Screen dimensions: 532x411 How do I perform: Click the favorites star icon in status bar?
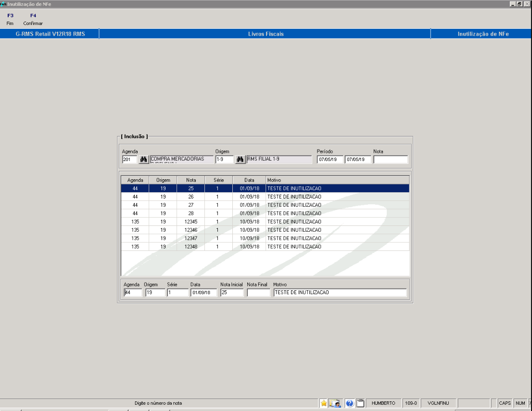pos(324,403)
